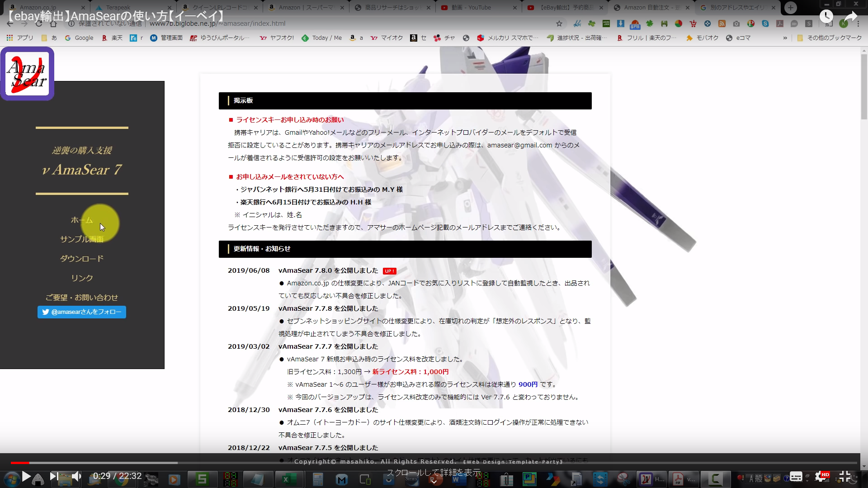
Task: Open the 進捗状況 - 出荷確 bookmark
Action: coord(577,38)
